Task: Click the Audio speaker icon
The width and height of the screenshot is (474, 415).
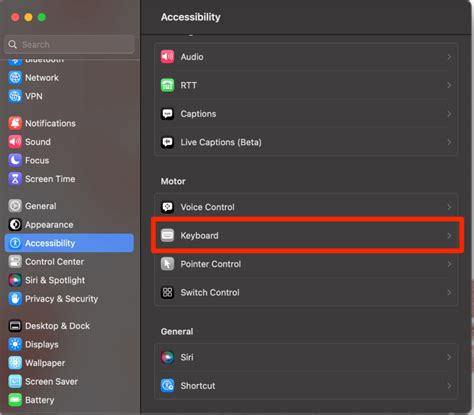Action: click(167, 57)
